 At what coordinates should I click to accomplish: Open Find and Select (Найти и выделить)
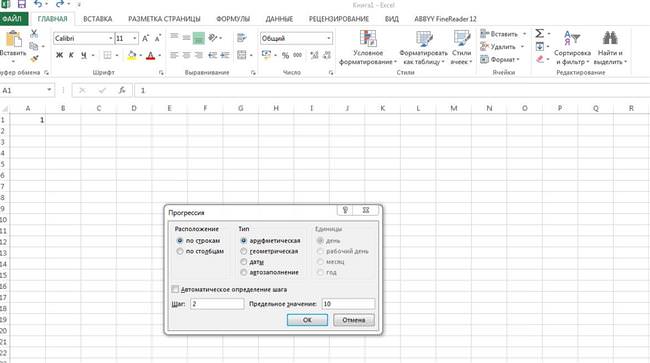click(x=610, y=48)
